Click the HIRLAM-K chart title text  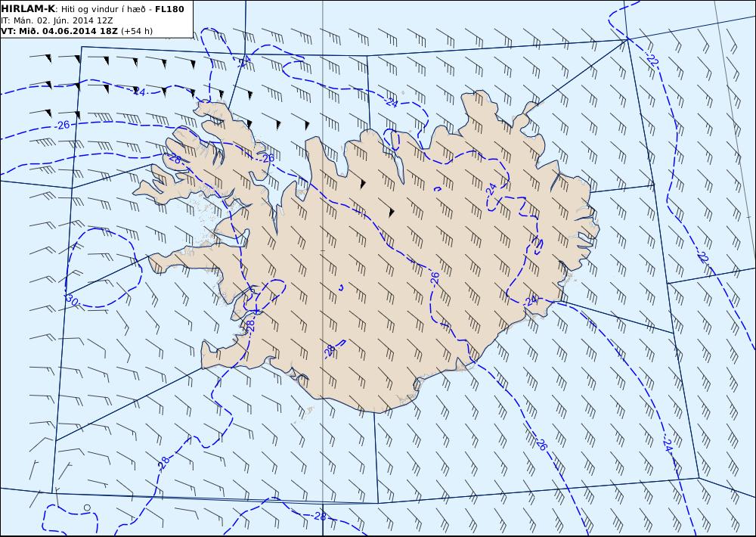[28, 8]
